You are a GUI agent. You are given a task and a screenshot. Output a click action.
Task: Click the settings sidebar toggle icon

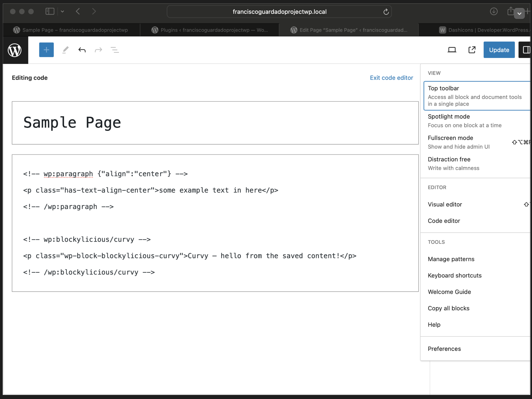pyautogui.click(x=526, y=50)
